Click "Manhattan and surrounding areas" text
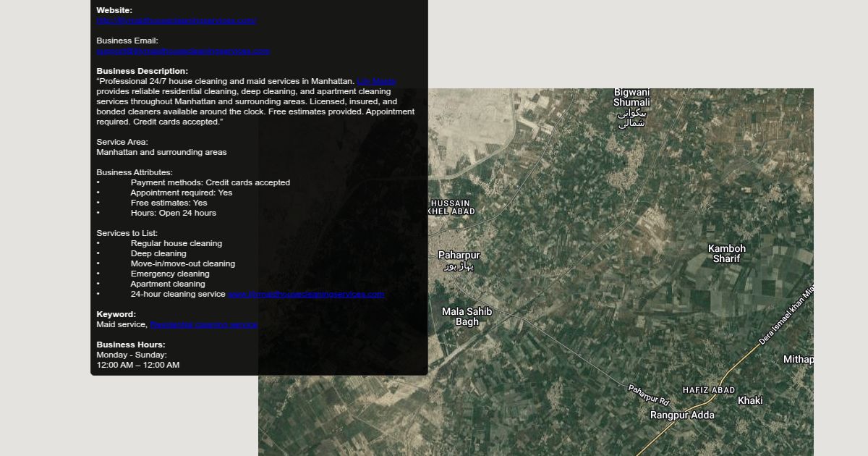The image size is (868, 456). click(x=161, y=153)
